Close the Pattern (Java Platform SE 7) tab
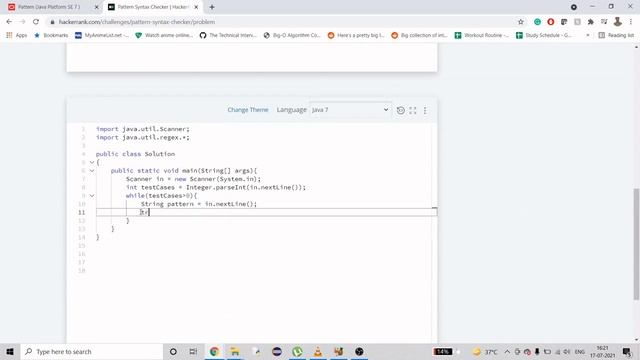Viewport: 640px width, 360px height. [97, 7]
